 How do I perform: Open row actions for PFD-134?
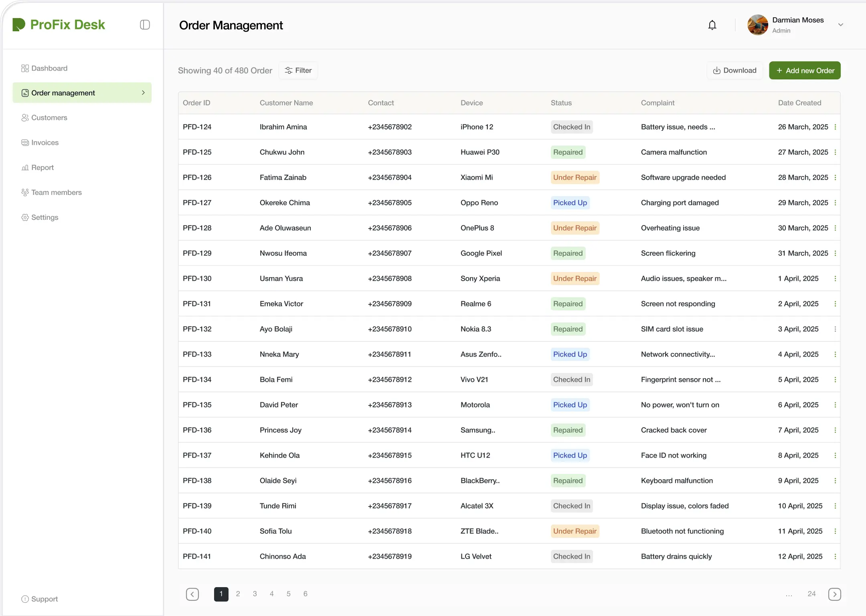[835, 379]
